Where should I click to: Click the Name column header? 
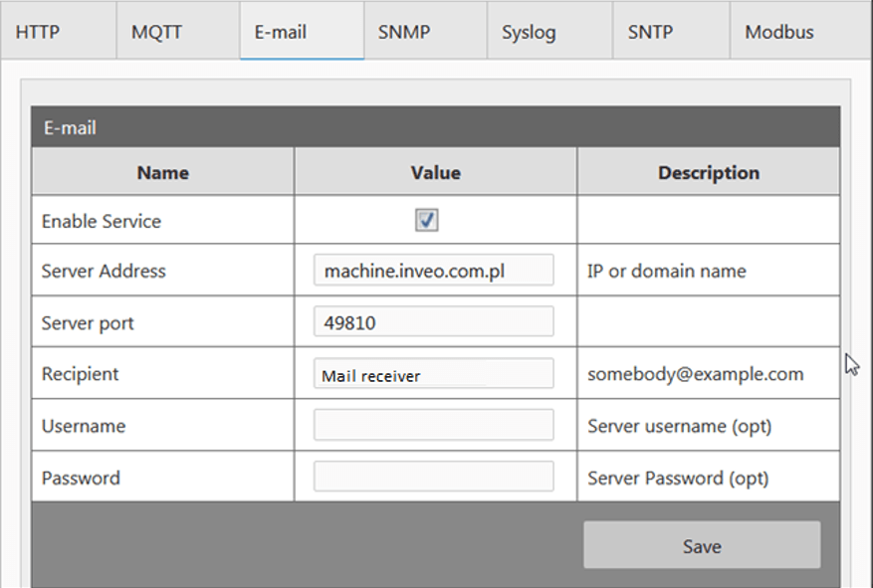163,172
